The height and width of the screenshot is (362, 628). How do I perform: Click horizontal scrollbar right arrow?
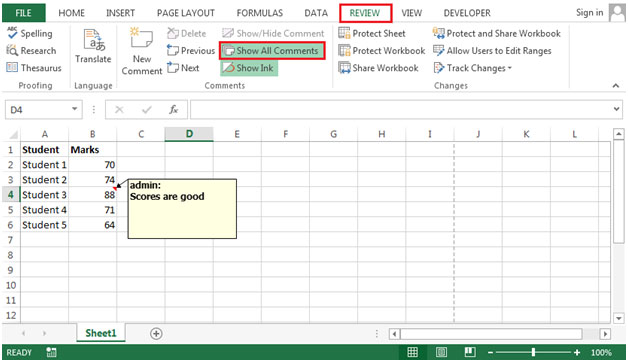point(605,334)
